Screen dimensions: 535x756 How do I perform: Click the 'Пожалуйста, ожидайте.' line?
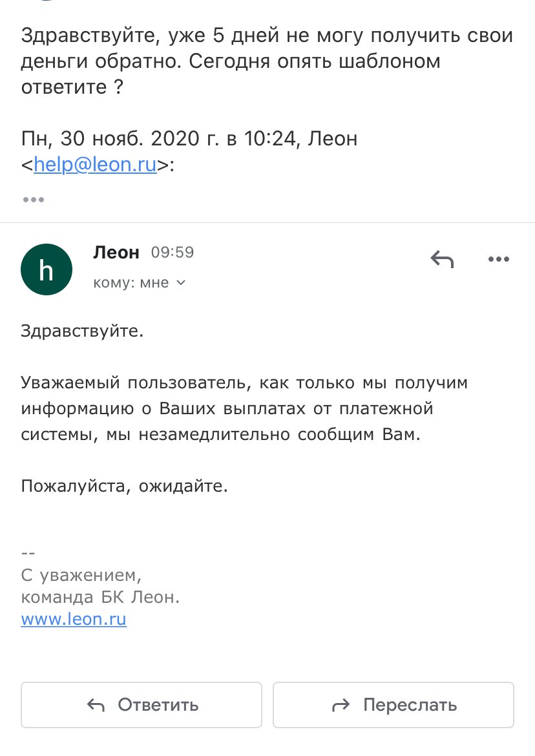pyautogui.click(x=125, y=485)
